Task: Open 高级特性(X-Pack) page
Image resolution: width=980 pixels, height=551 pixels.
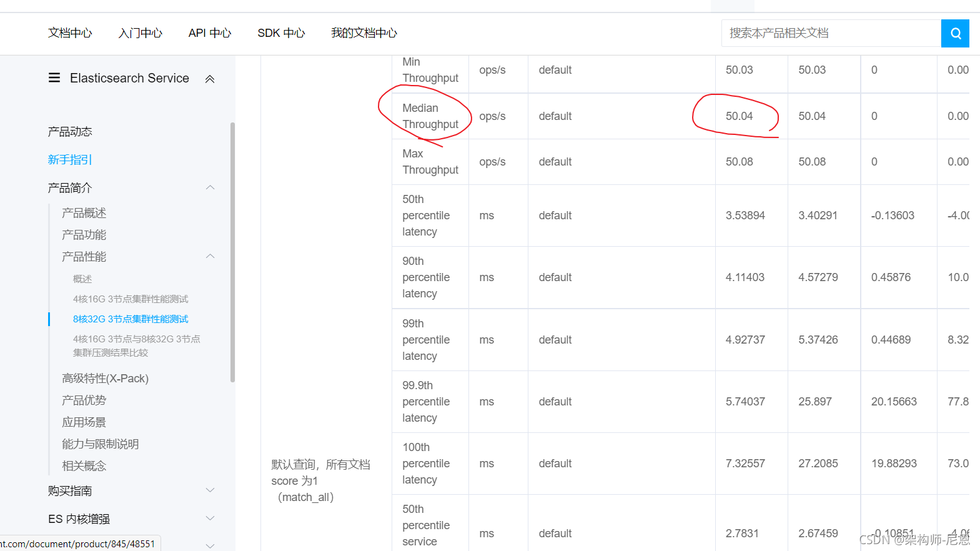Action: [x=105, y=379]
